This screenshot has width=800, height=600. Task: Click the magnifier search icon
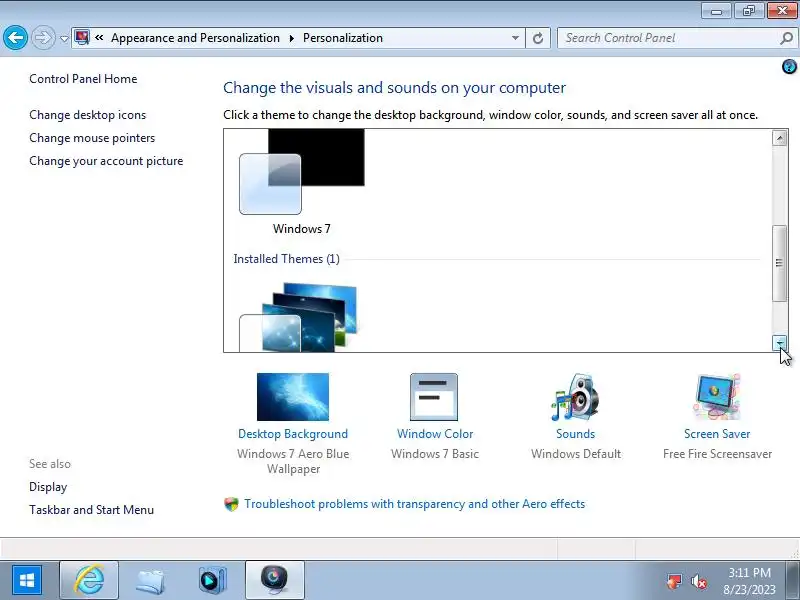(787, 38)
